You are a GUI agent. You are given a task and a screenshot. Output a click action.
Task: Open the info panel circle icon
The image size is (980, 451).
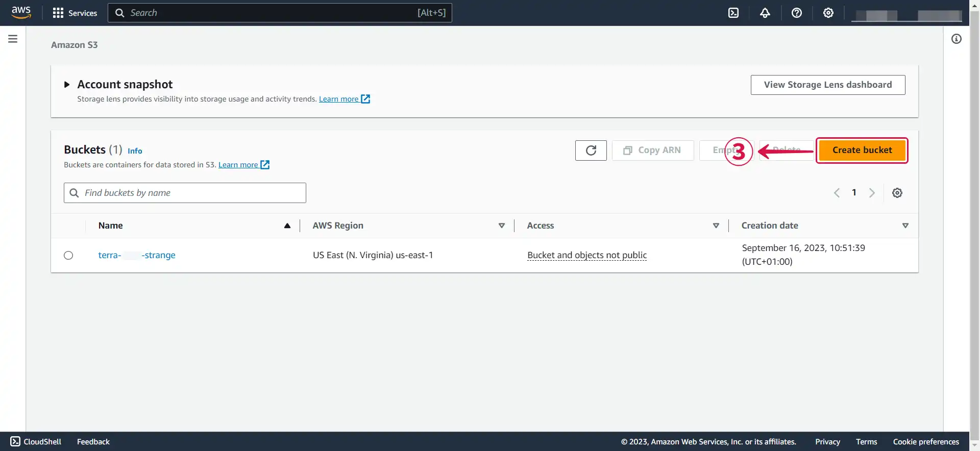click(x=957, y=39)
